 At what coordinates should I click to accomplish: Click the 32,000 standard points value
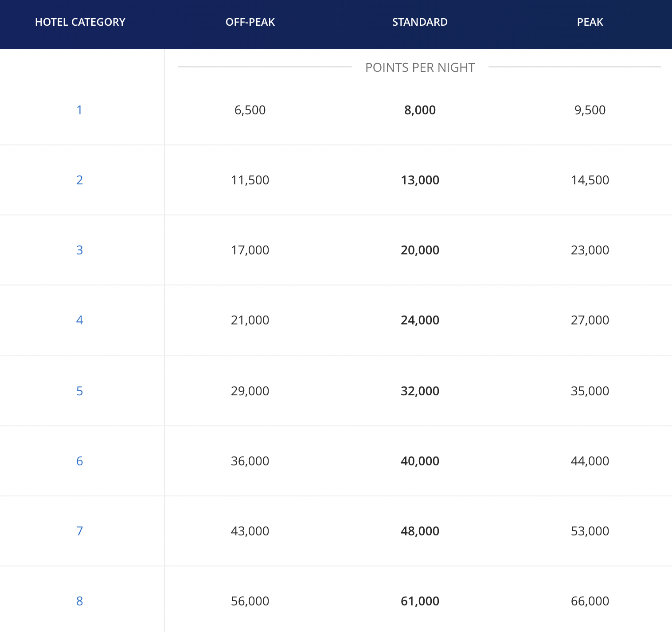tap(420, 391)
